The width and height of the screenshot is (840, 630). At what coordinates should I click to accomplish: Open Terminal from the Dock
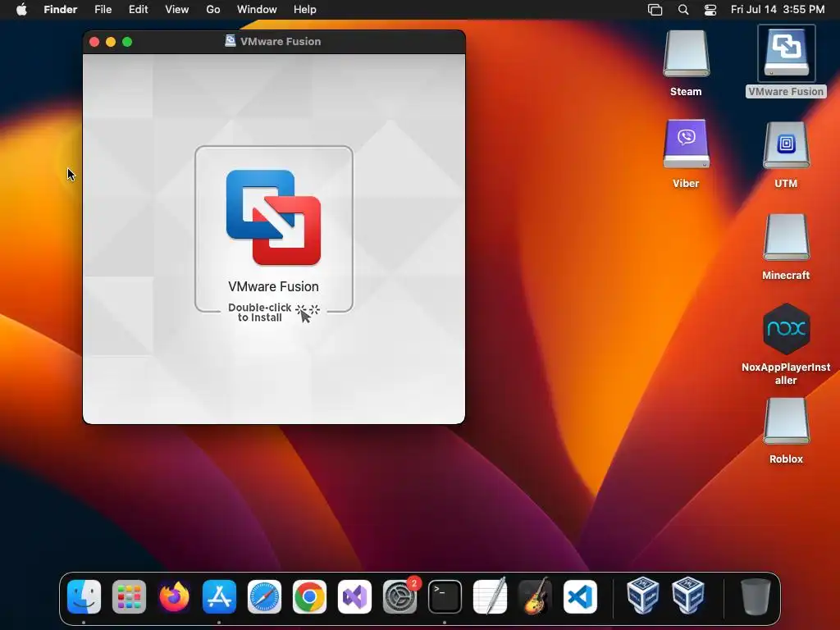(445, 596)
